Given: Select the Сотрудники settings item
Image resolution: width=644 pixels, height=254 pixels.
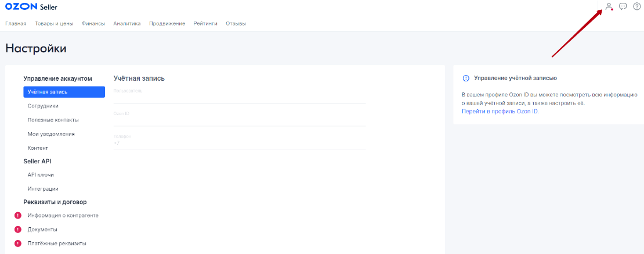Looking at the screenshot, I should (43, 106).
